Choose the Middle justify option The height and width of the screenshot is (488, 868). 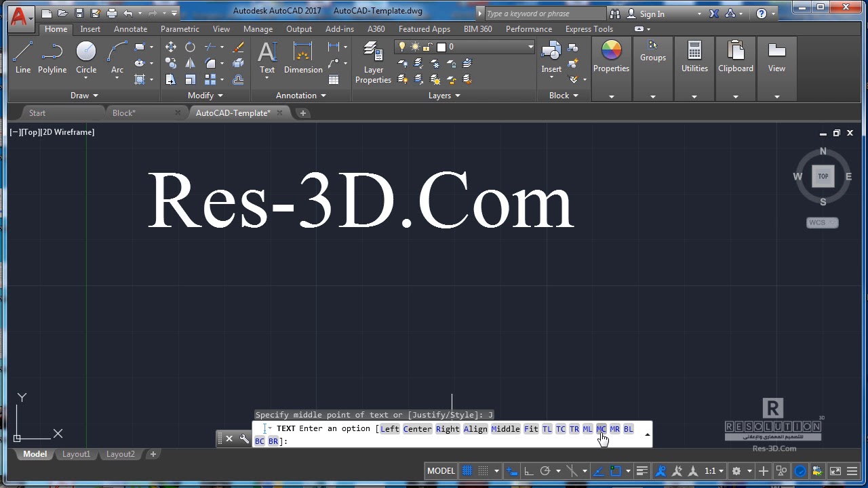tap(505, 429)
